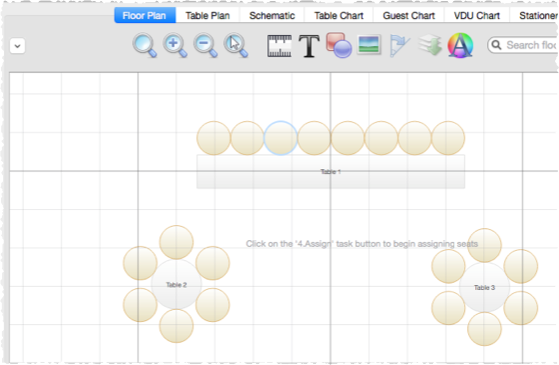
Task: Insert an image with picture icon
Action: [x=369, y=45]
